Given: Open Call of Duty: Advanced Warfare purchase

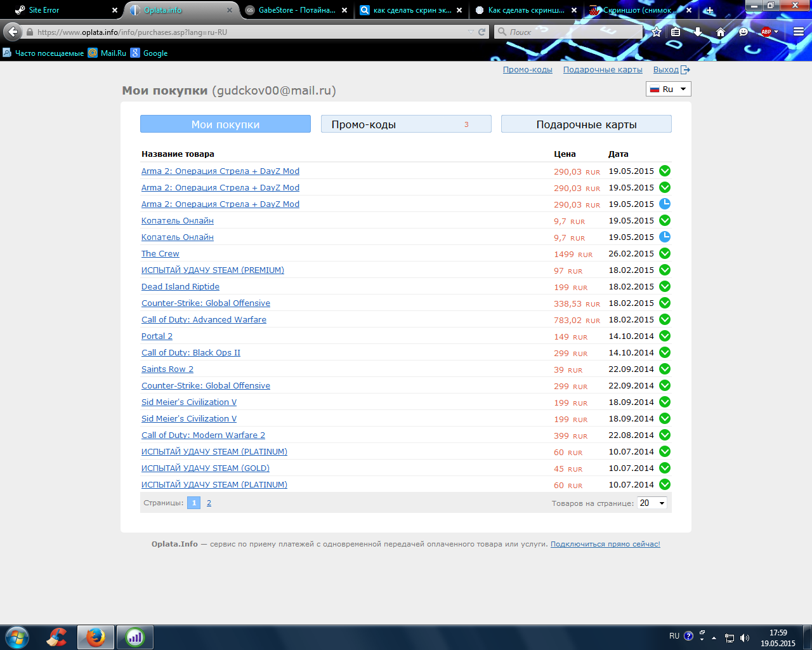Looking at the screenshot, I should pyautogui.click(x=204, y=319).
